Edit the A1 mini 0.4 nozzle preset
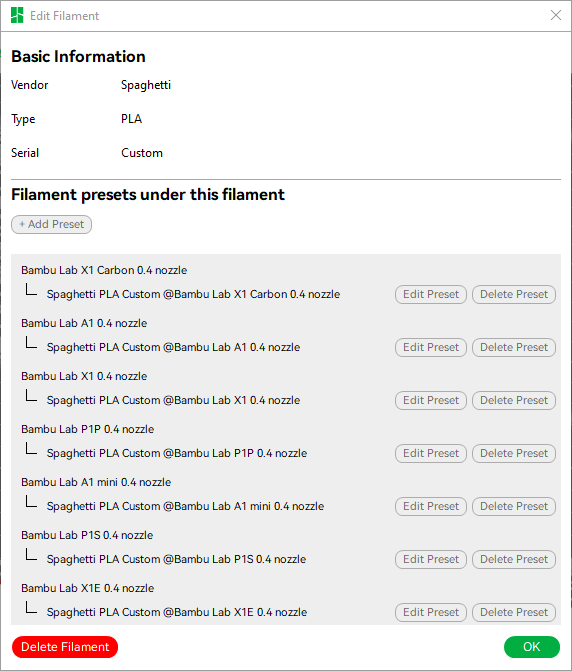Screen dimensions: 572x671 click(431, 507)
